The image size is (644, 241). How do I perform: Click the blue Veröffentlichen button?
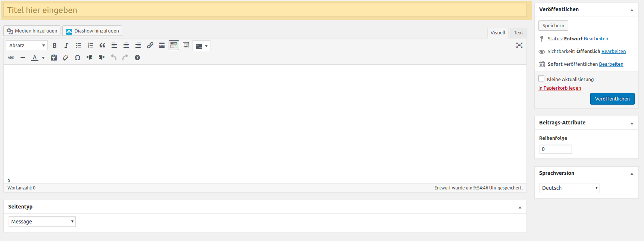(x=612, y=99)
